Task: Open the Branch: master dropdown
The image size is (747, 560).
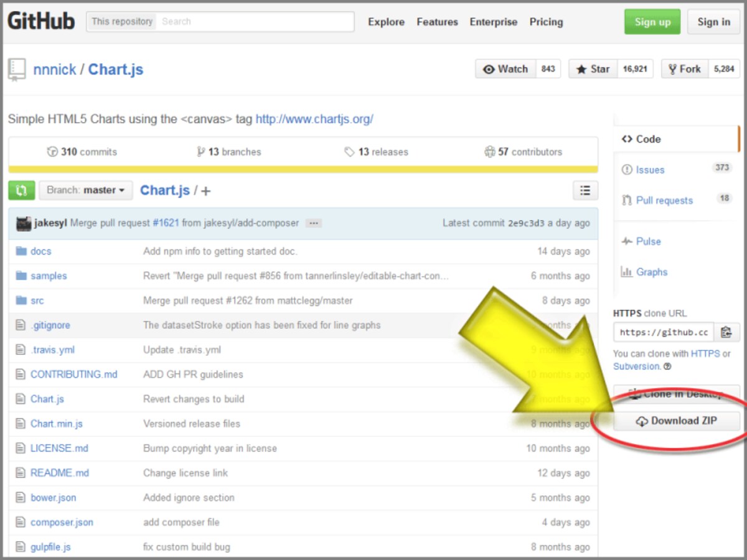Action: 86,190
